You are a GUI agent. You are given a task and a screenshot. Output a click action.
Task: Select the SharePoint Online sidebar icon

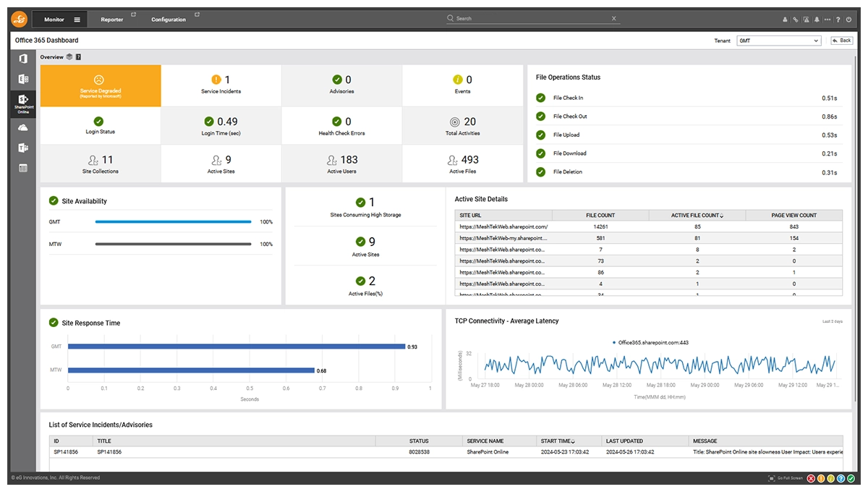(x=23, y=103)
